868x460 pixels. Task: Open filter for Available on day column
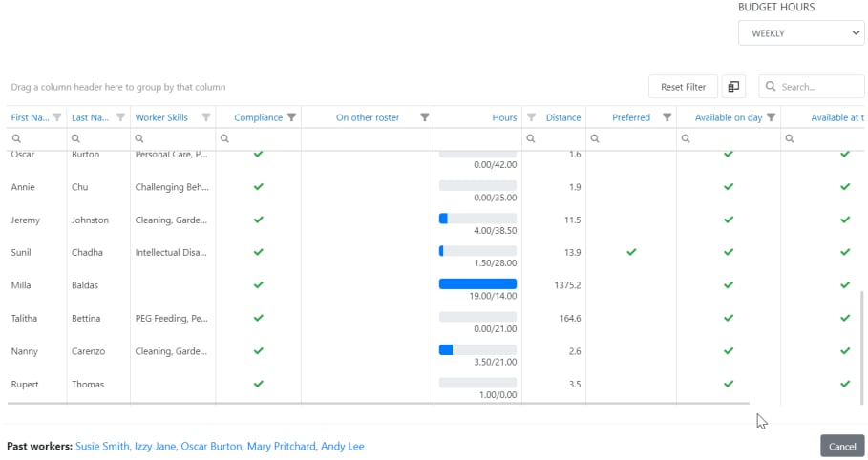click(772, 117)
